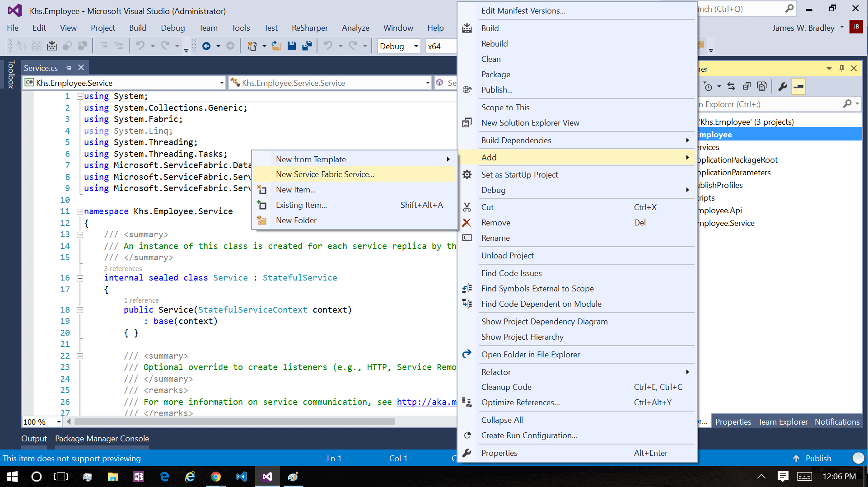868x487 pixels.
Task: Switch to Team Explorer tab
Action: click(x=783, y=421)
